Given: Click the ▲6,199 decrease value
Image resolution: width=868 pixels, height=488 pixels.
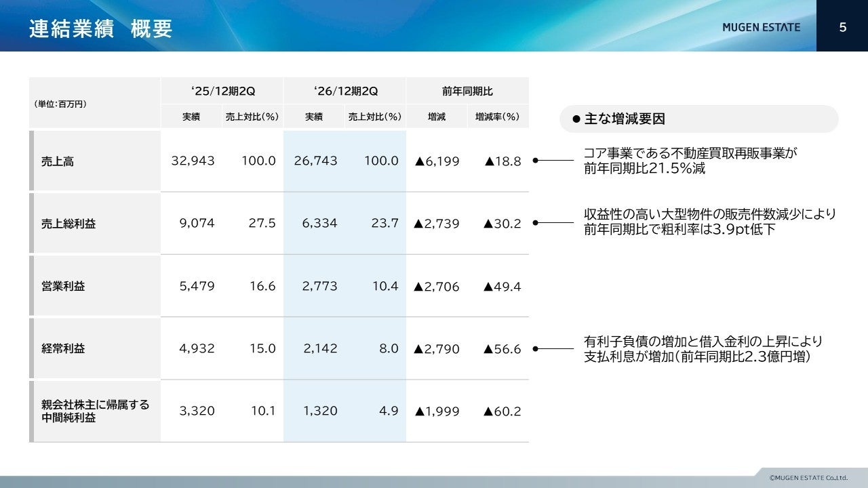Looking at the screenshot, I should pos(437,161).
